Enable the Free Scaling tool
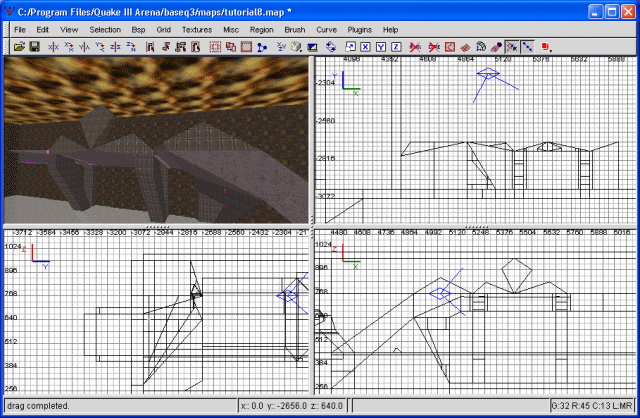 (350, 47)
